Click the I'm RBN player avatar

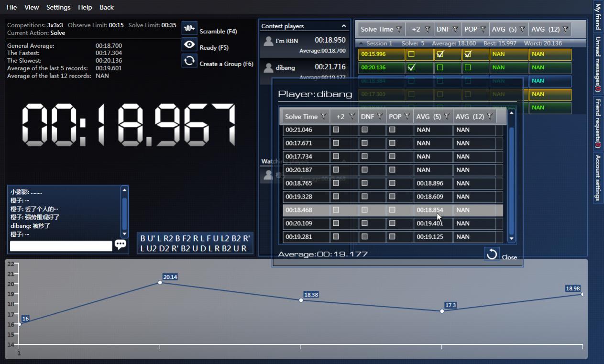[268, 41]
